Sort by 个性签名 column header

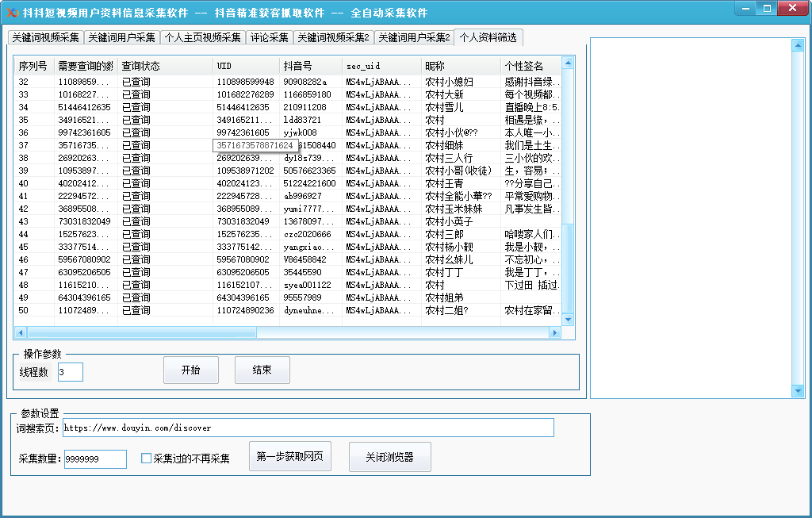point(530,66)
